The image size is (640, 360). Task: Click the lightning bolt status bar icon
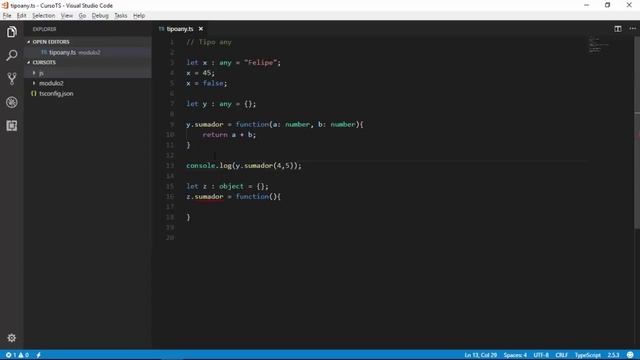point(38,355)
